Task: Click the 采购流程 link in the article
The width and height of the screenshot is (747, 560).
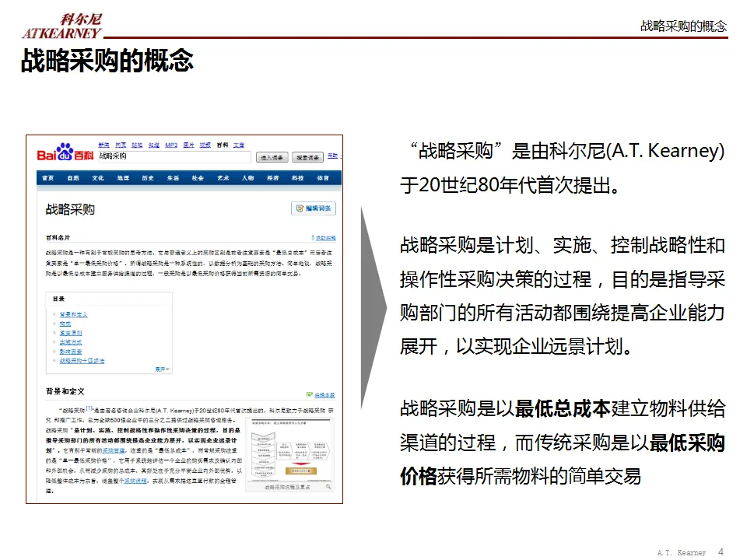Action: [x=135, y=481]
